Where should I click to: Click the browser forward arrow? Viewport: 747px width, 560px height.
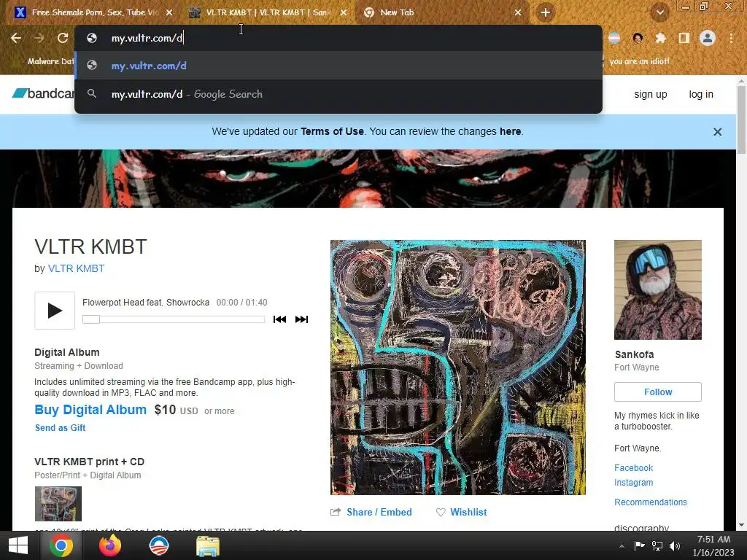click(x=39, y=38)
